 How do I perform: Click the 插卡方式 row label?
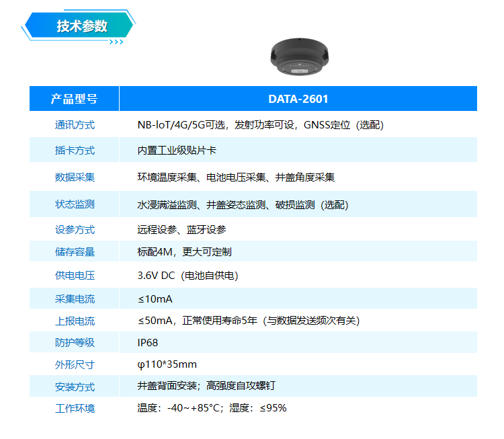[x=75, y=151]
